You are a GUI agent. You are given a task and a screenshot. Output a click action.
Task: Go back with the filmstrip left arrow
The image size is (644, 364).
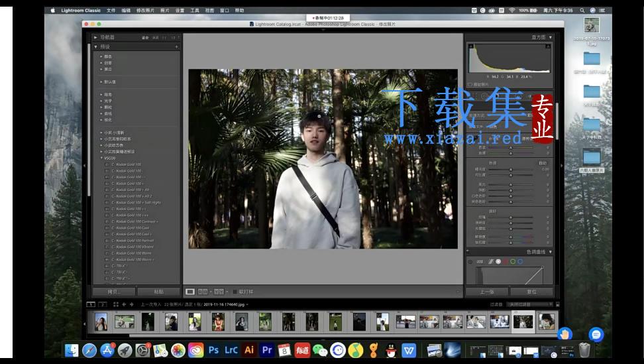pyautogui.click(x=124, y=304)
